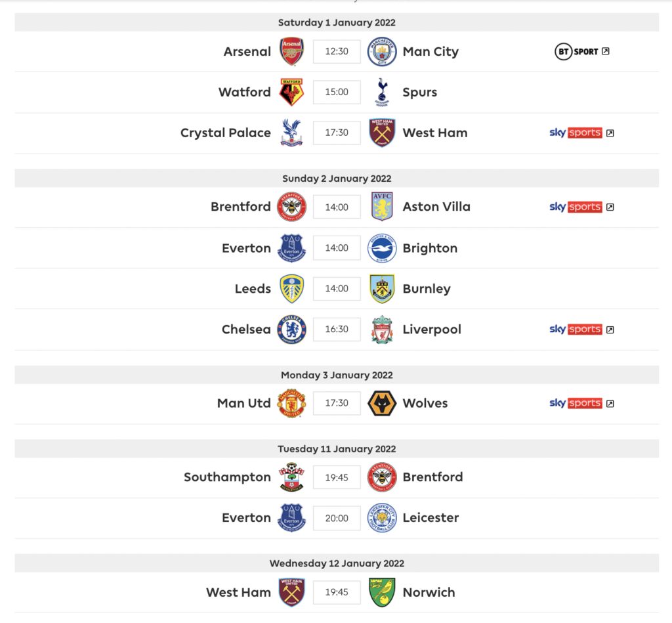Screen dimensions: 672x623
Task: Open BT Sport for Arsenal vs Man City
Action: point(577,51)
